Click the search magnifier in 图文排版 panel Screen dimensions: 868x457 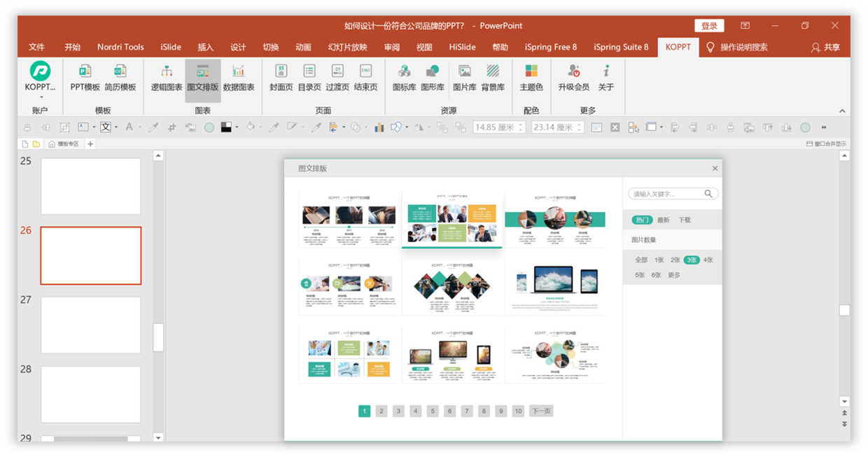click(708, 194)
